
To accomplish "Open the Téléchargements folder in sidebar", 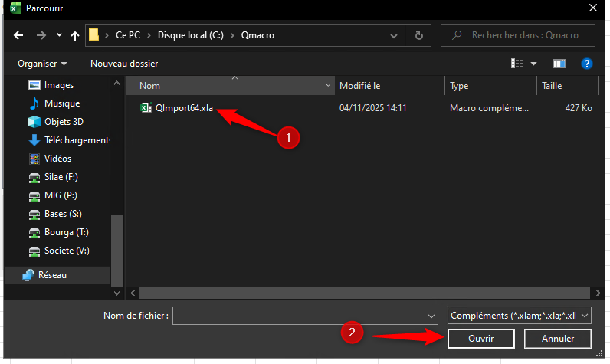I will [x=77, y=140].
